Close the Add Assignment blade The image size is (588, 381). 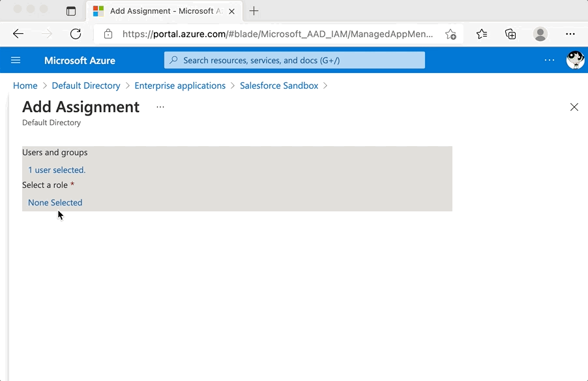point(574,107)
